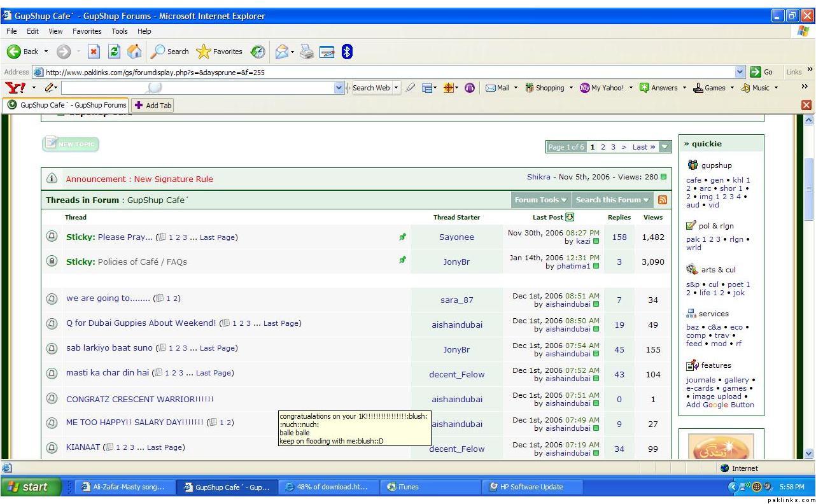Click the Refresh page icon
Viewport: 816px width, 504px height.
[x=114, y=52]
